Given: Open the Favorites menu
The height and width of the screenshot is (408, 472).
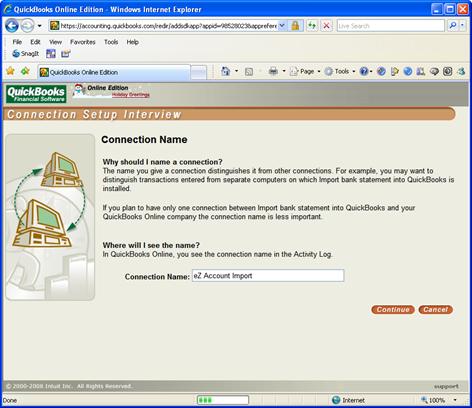Looking at the screenshot, I should 83,42.
